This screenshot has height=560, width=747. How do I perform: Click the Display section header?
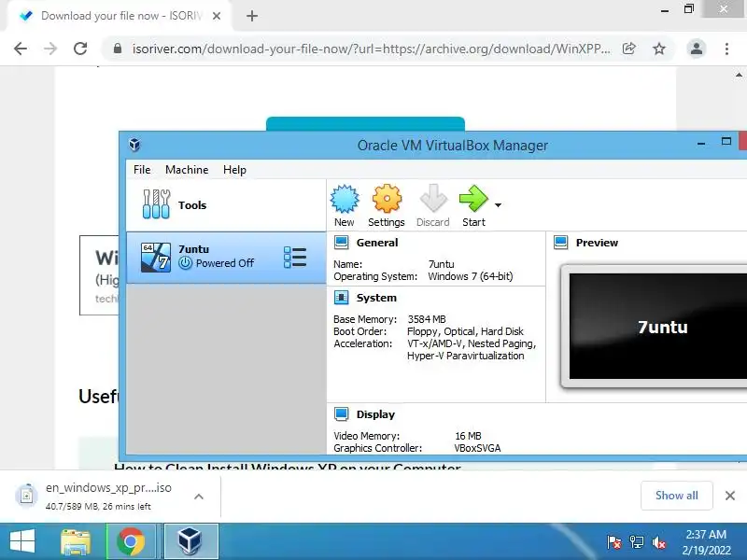(x=375, y=414)
